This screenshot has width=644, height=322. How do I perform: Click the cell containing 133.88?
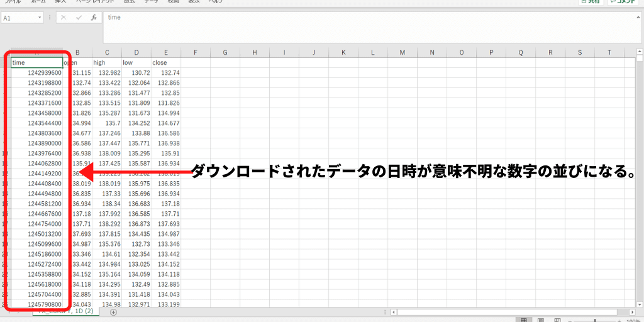coord(136,133)
